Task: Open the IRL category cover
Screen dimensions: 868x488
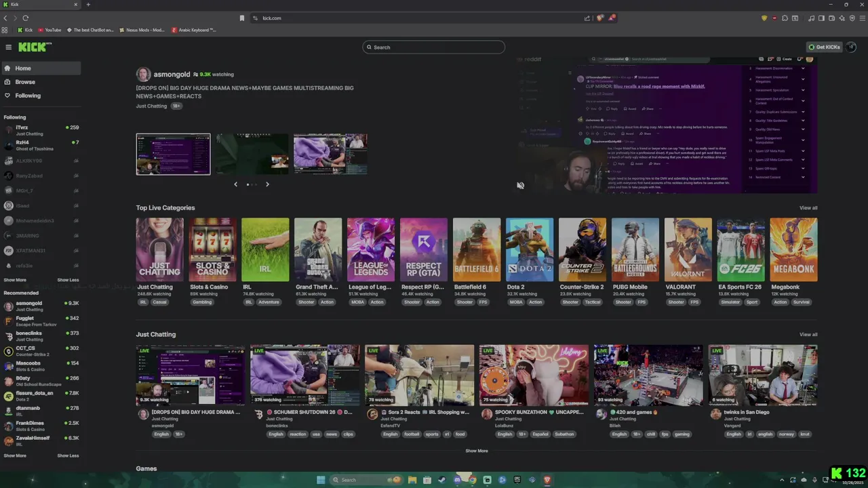Action: click(x=265, y=249)
